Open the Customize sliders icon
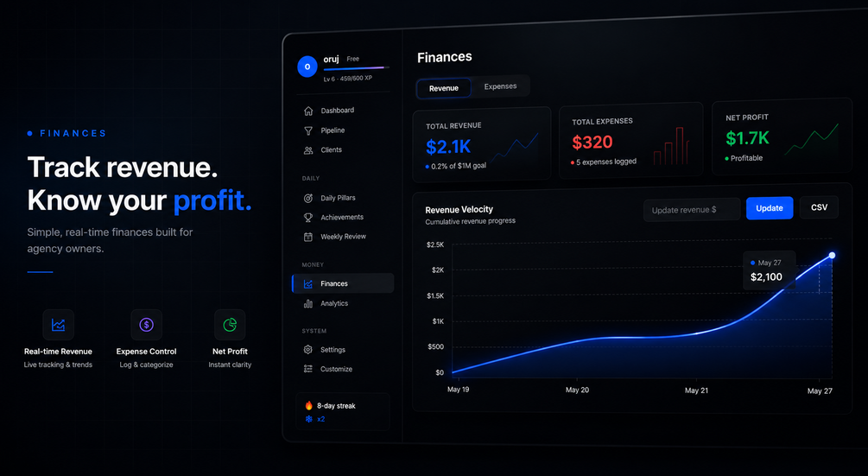The image size is (868, 476). [x=308, y=369]
